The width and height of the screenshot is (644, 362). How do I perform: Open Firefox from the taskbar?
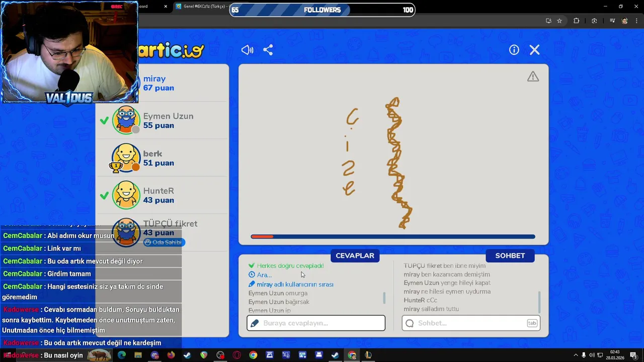pos(171,355)
